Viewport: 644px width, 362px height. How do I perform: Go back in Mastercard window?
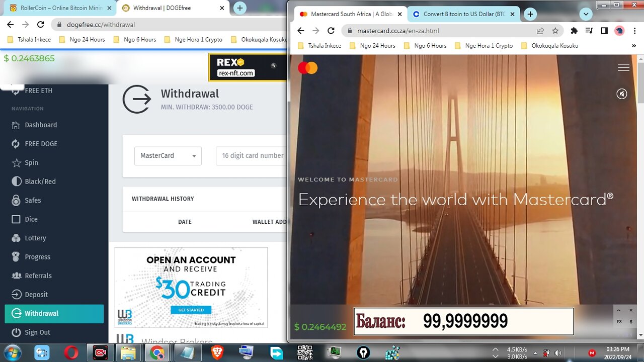coord(300,31)
